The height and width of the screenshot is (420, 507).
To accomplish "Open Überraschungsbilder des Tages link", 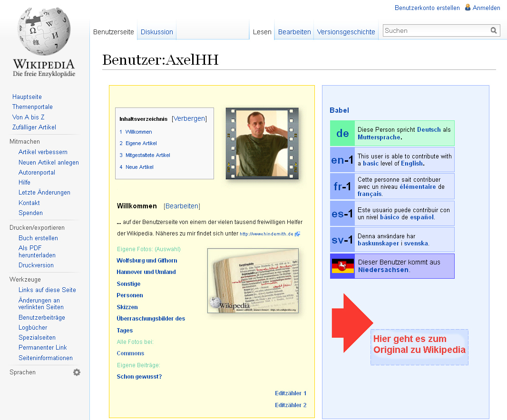I will coord(151,324).
